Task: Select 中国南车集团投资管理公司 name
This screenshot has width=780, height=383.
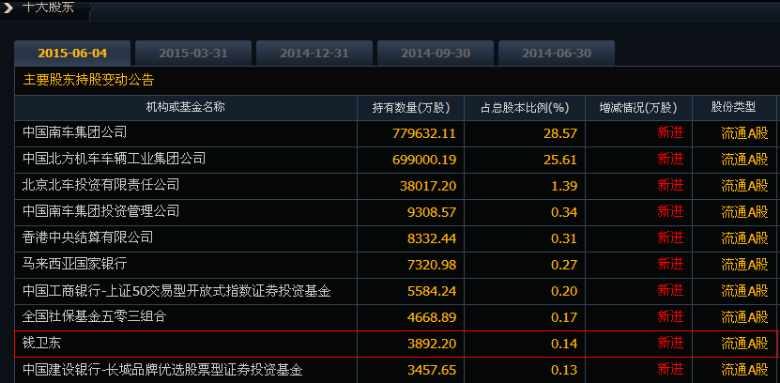Action: click(100, 211)
